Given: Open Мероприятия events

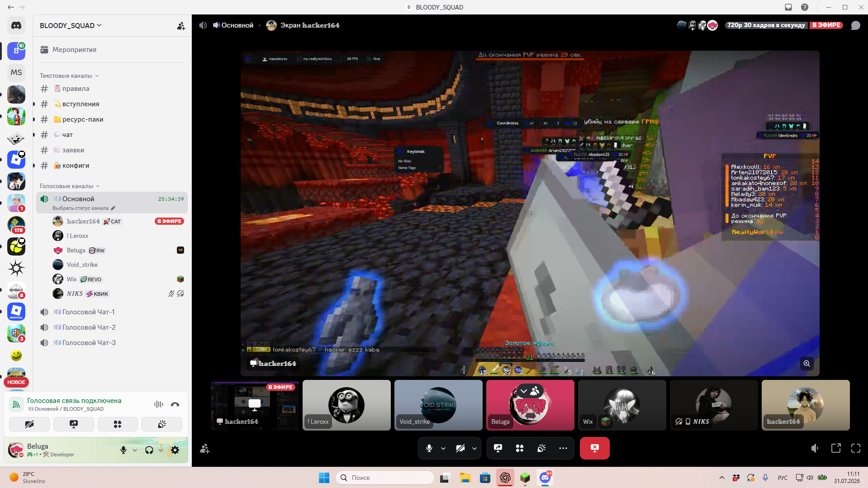Looking at the screenshot, I should (112, 50).
